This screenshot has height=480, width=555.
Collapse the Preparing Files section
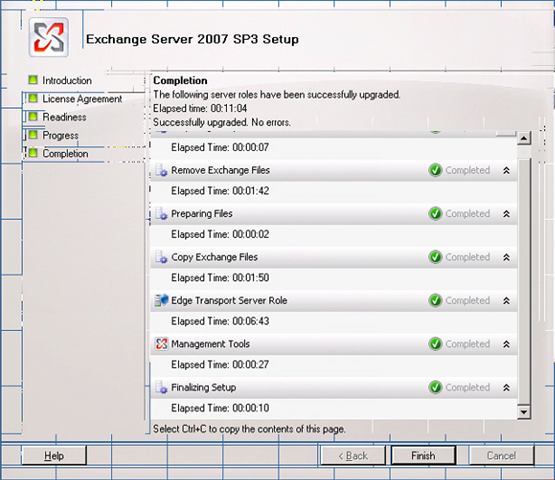507,214
